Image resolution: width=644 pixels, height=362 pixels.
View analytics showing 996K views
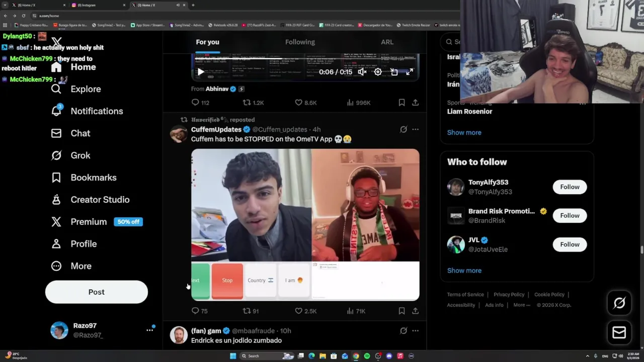(x=358, y=103)
